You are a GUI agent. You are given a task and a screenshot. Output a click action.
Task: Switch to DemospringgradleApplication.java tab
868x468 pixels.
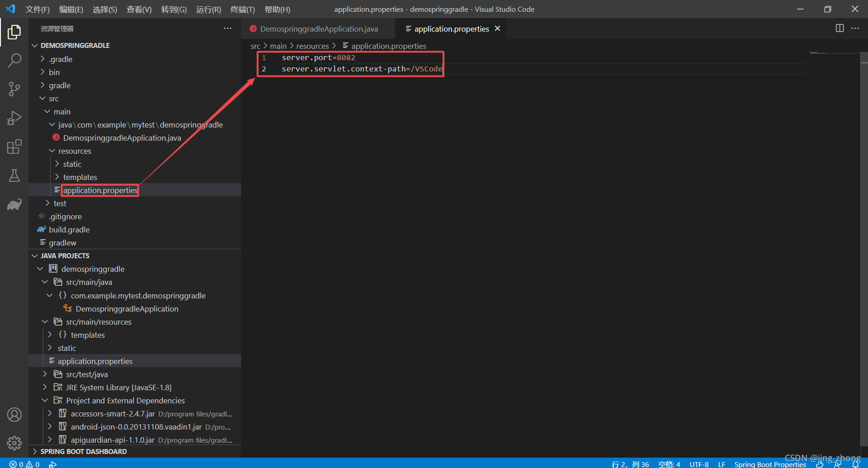[x=318, y=29]
